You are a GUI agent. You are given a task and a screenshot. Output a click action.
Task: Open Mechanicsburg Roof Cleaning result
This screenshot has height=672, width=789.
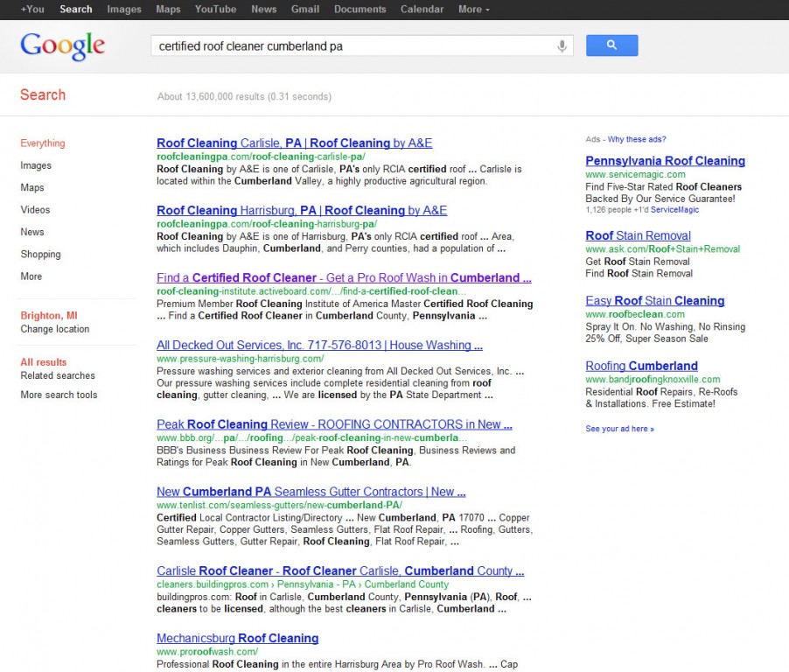[237, 639]
